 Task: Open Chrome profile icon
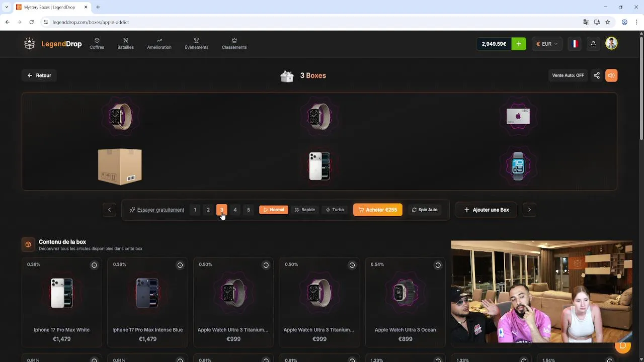tap(624, 22)
